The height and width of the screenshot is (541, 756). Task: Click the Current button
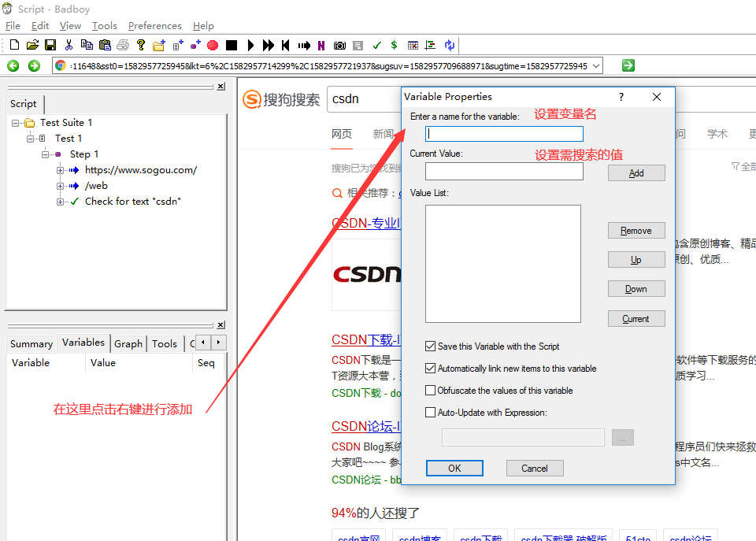(636, 319)
